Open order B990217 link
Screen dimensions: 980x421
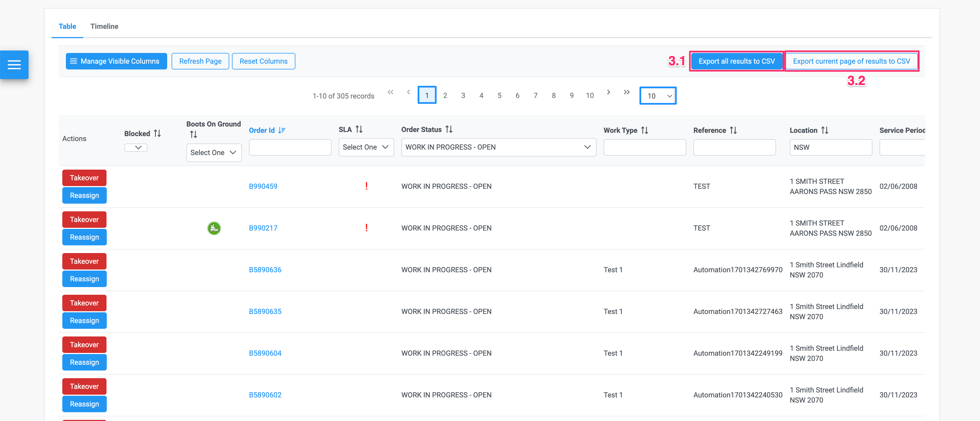coord(263,228)
